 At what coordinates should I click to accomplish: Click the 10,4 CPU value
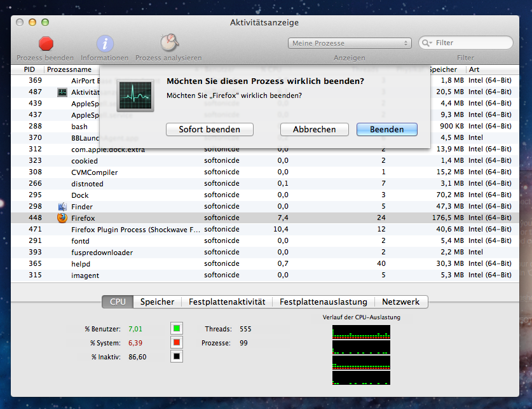point(281,229)
